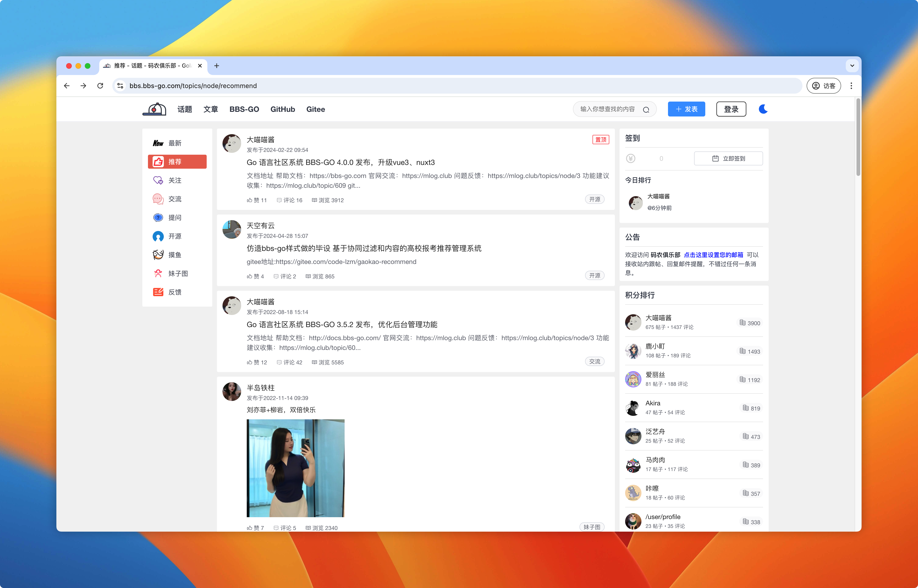This screenshot has width=918, height=588.
Task: Open the BBS-GO 3.5.2 发布 post title
Action: (x=342, y=325)
